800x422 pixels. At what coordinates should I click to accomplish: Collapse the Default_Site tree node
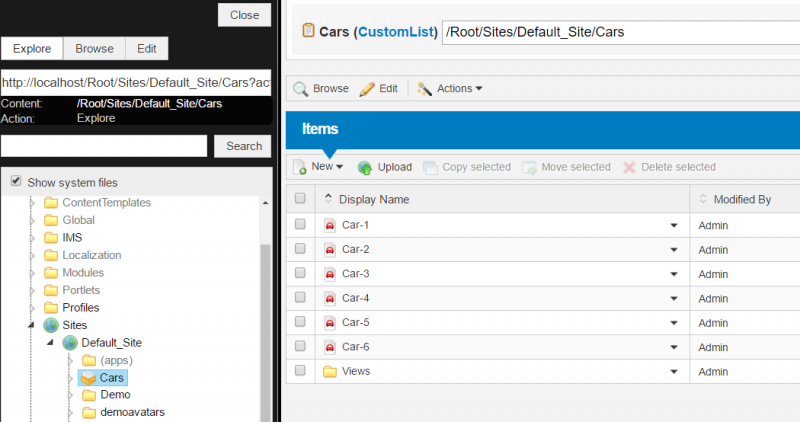(x=51, y=343)
